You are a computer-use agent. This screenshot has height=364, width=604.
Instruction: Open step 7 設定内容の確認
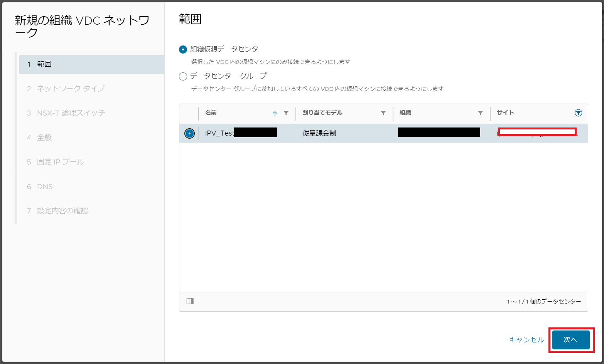click(x=62, y=211)
